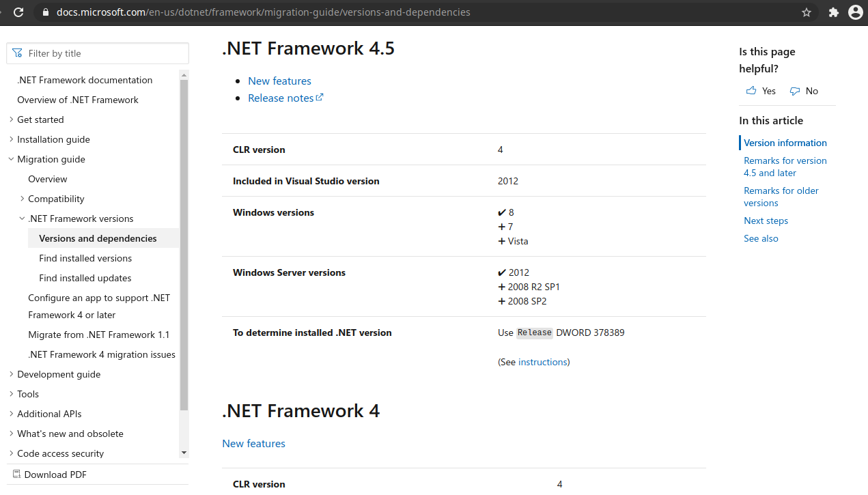The image size is (868, 495).
Task: Jump to Next steps in article outline
Action: pyautogui.click(x=766, y=221)
